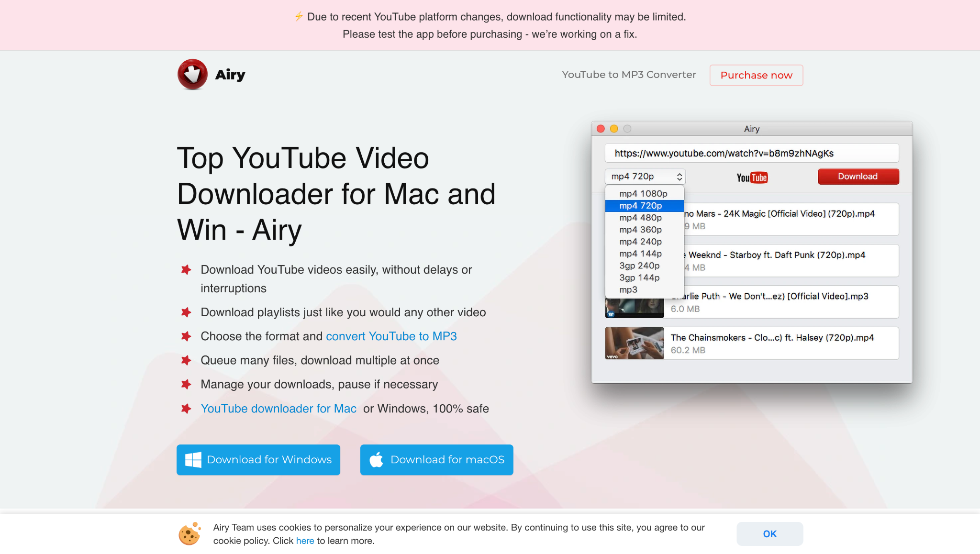Select the 3gp 240p option
This screenshot has width=980, height=554.
(x=639, y=266)
